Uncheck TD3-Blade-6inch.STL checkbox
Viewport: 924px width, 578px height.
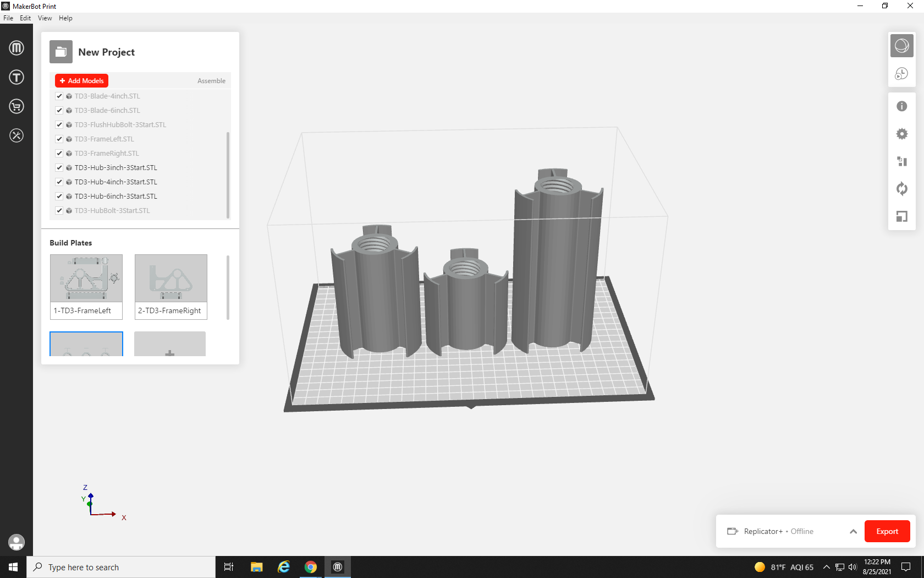click(59, 110)
